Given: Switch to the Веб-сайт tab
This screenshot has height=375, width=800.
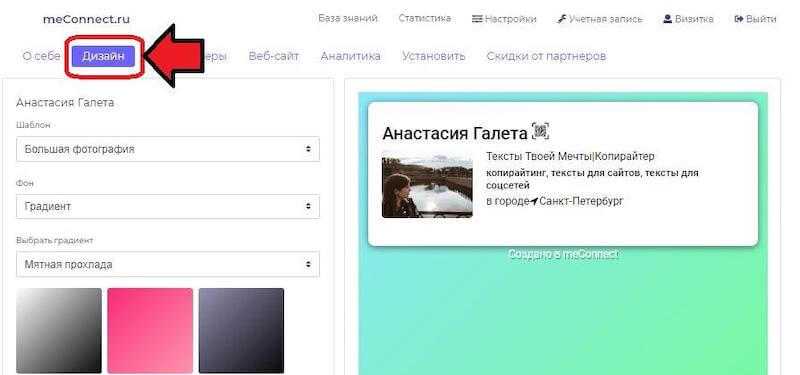Looking at the screenshot, I should pyautogui.click(x=273, y=56).
